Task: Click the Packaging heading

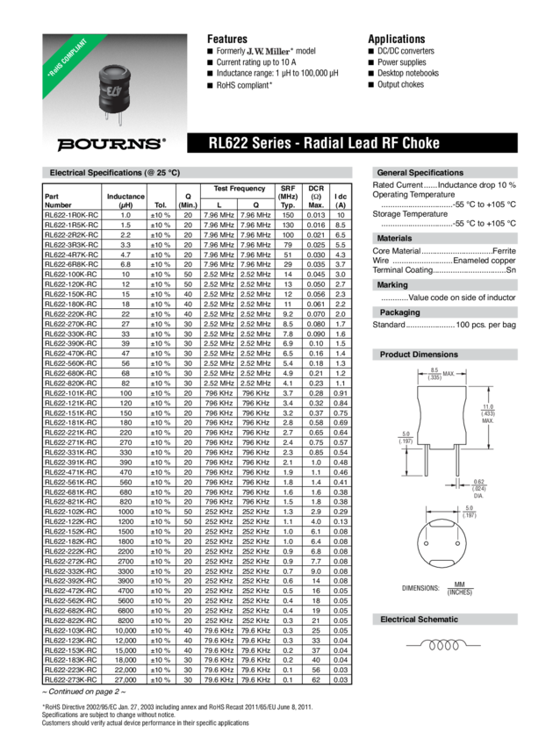Action: tap(399, 312)
